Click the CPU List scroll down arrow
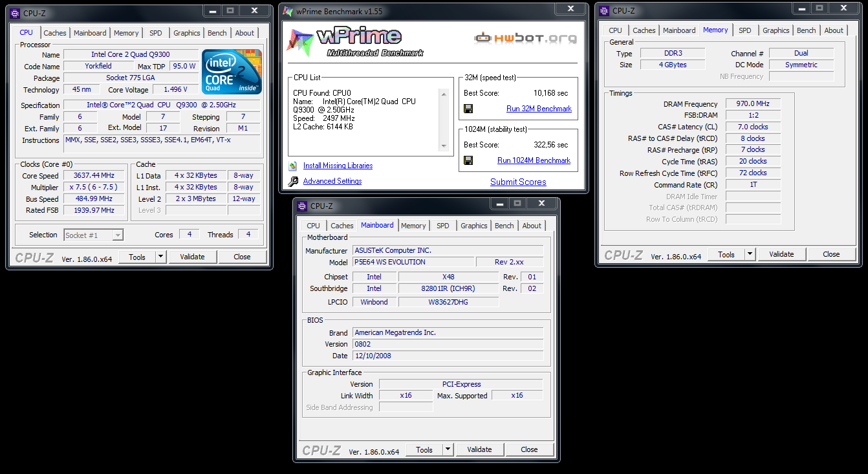The height and width of the screenshot is (474, 868). pyautogui.click(x=444, y=147)
